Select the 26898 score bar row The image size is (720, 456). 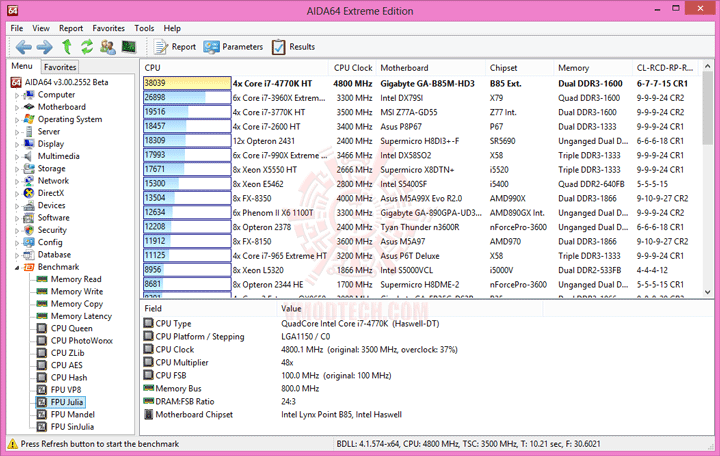tap(187, 98)
